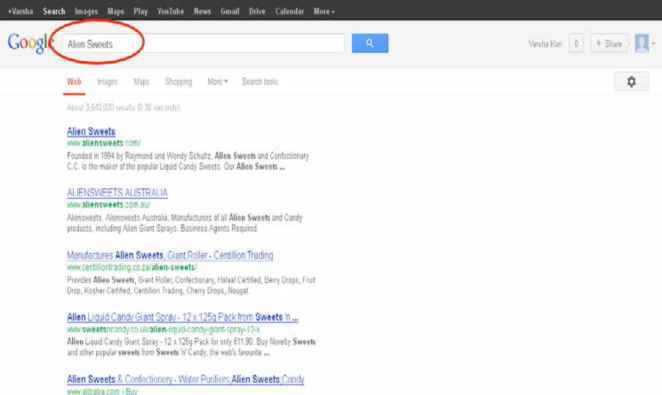Click the 'Kosher Certified, Centillion Trading' snippet line

tap(158, 291)
